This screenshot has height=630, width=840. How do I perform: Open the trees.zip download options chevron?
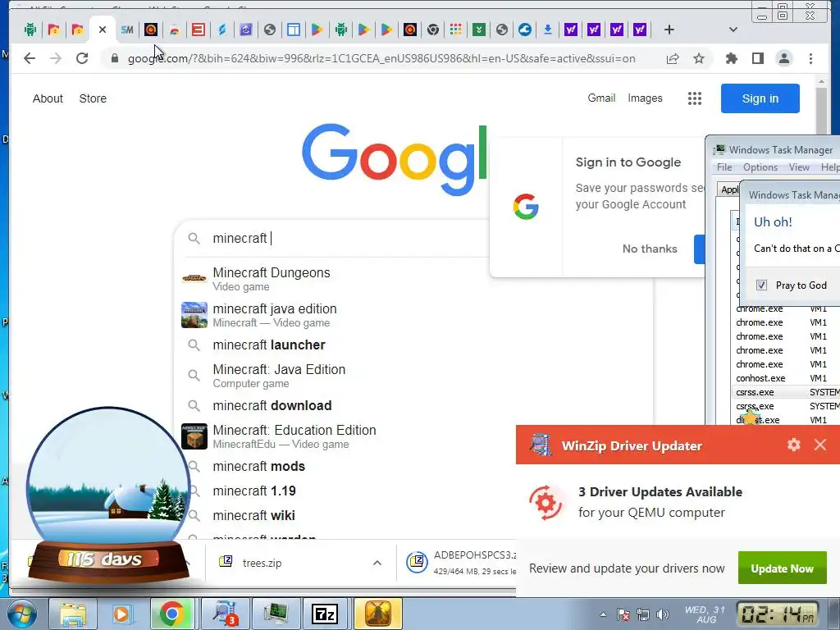377,563
